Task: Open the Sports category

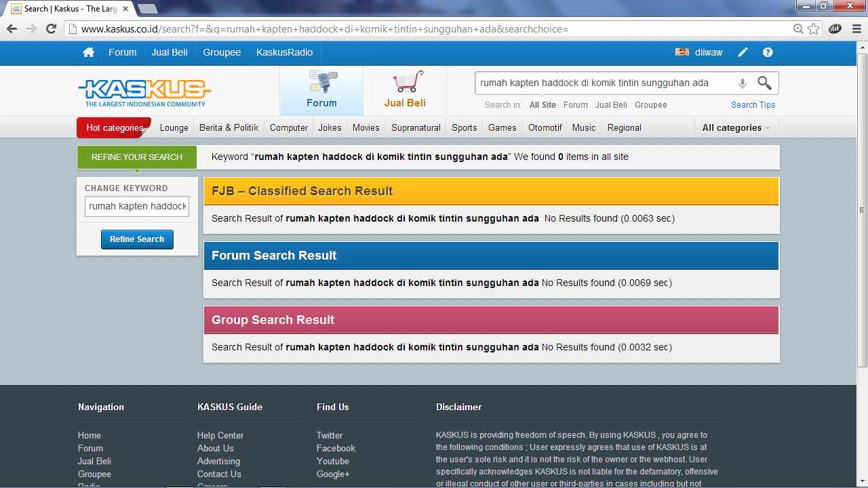Action: pos(465,127)
